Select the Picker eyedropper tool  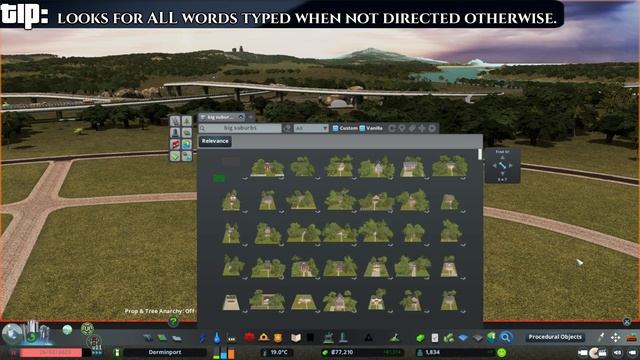pyautogui.click(x=601, y=337)
